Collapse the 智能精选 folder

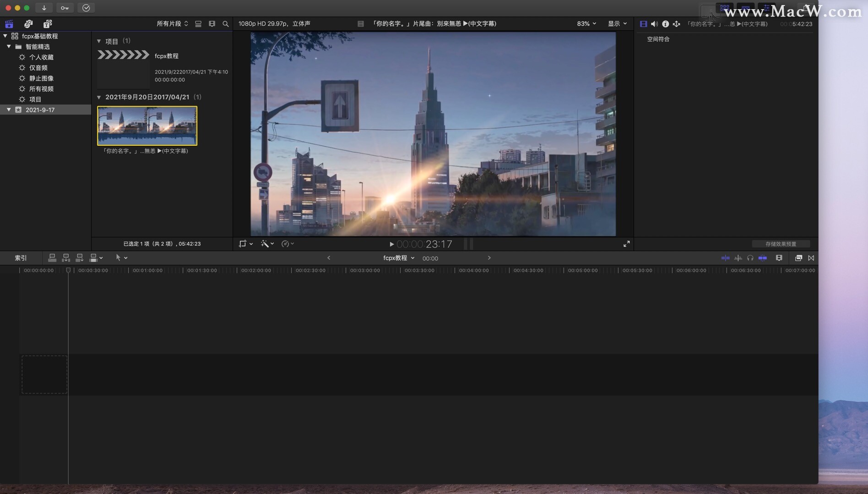9,46
